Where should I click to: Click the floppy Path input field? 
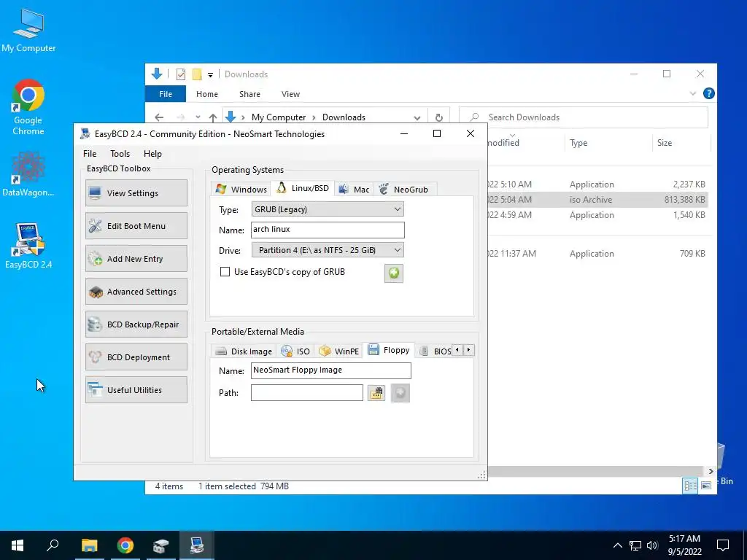tap(307, 393)
